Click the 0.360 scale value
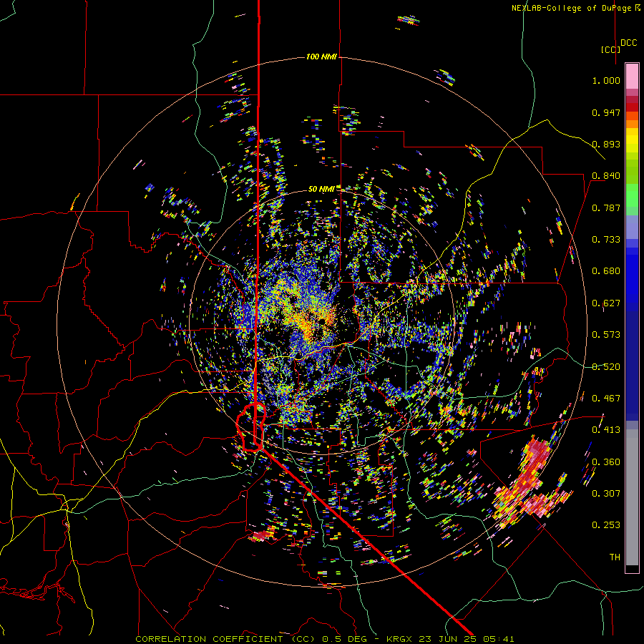The image size is (644, 644). 606,462
